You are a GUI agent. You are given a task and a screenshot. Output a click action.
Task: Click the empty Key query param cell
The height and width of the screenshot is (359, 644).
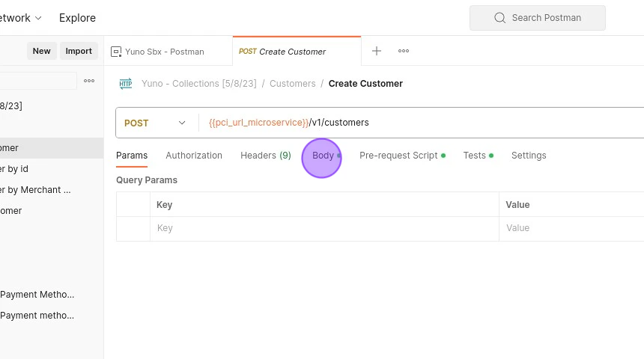[x=324, y=228]
